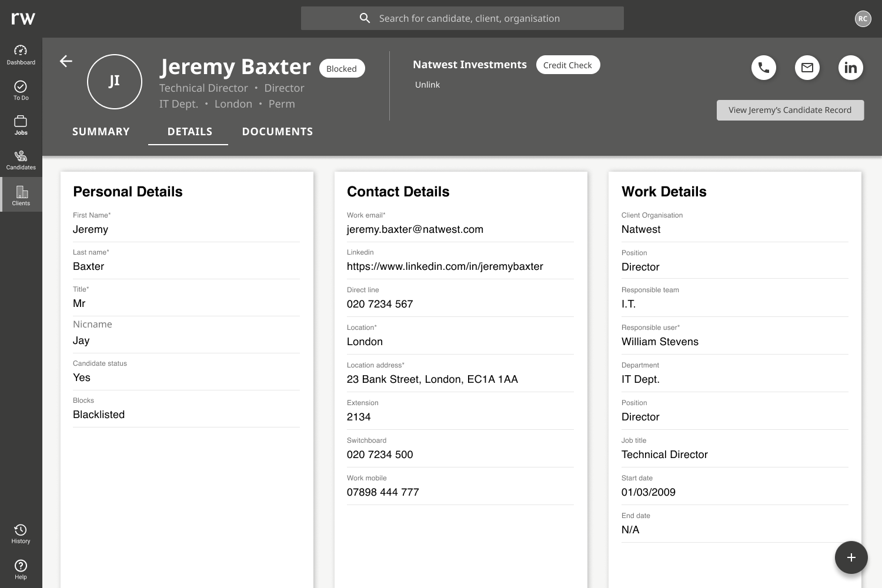
Task: Open the RC user avatar
Action: click(x=863, y=18)
